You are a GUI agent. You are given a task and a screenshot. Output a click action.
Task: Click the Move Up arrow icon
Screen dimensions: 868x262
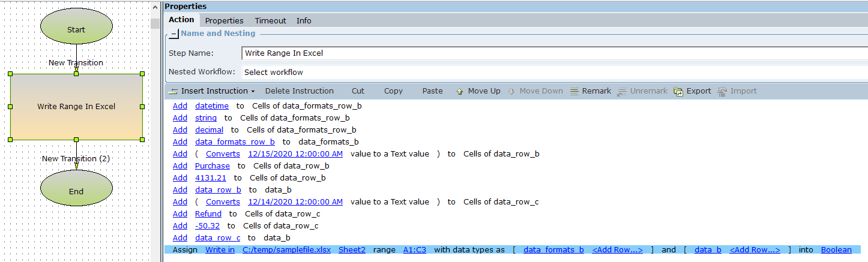click(x=460, y=91)
